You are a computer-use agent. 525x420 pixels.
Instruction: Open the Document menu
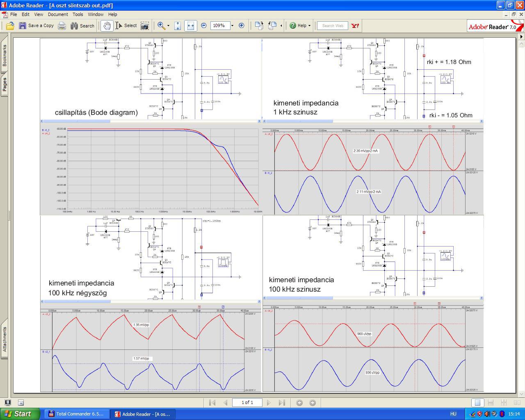(58, 14)
